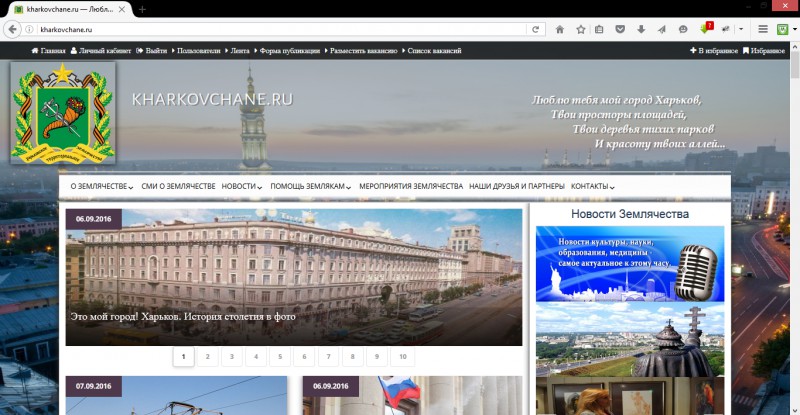The height and width of the screenshot is (415, 800).
Task: Open МЕРОПРИЯТИЯ ЗЕМЛЯЧЕСТВА menu item
Action: click(411, 186)
